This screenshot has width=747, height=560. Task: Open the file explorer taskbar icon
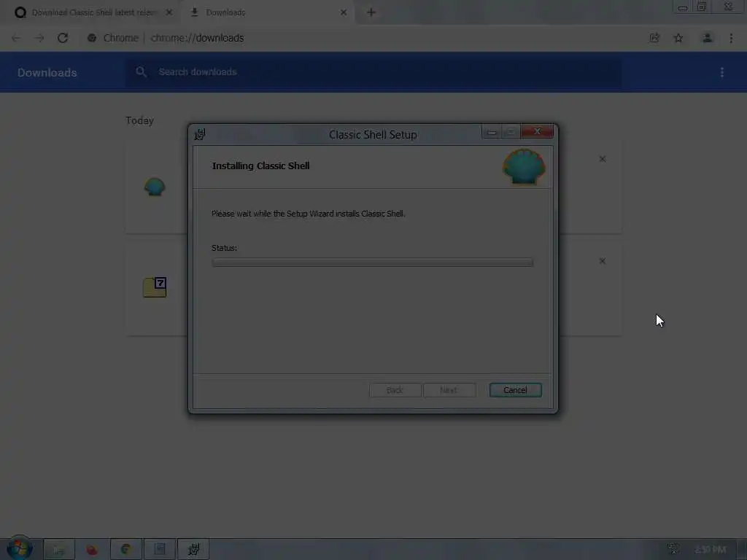pyautogui.click(x=59, y=550)
